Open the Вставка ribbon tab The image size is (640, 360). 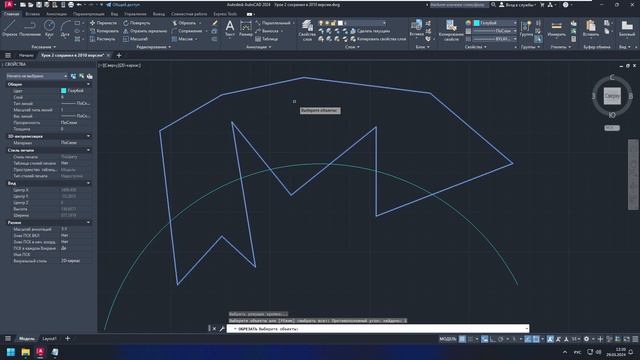click(32, 14)
